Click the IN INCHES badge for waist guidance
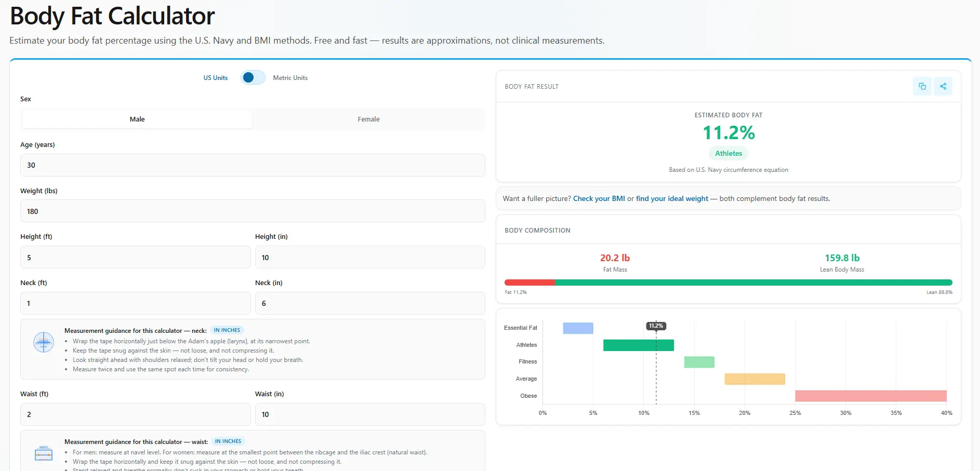Viewport: 980px width, 471px height. tap(228, 441)
